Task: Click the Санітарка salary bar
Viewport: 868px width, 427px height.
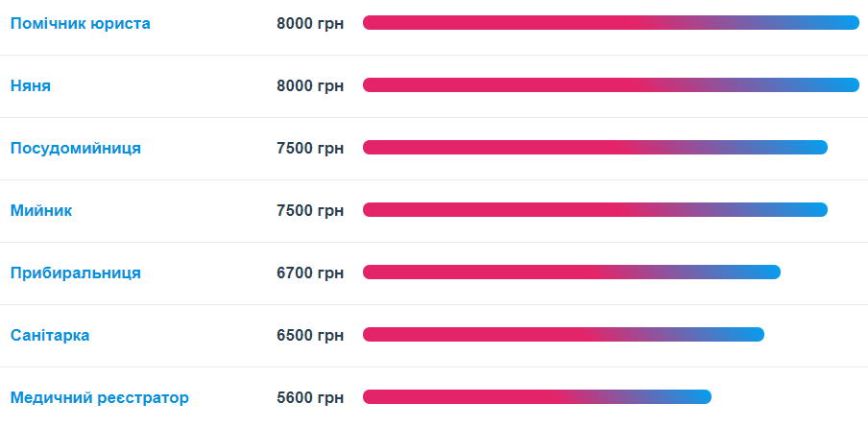Action: click(x=564, y=335)
